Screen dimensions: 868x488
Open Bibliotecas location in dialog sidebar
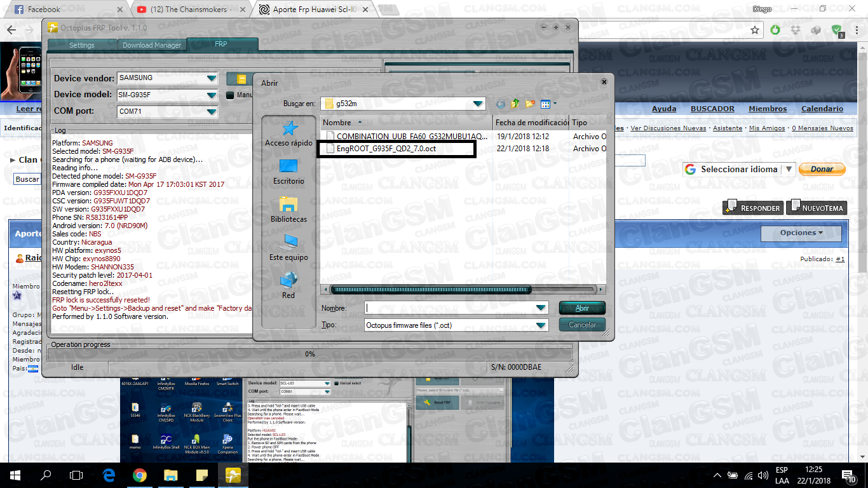(288, 210)
